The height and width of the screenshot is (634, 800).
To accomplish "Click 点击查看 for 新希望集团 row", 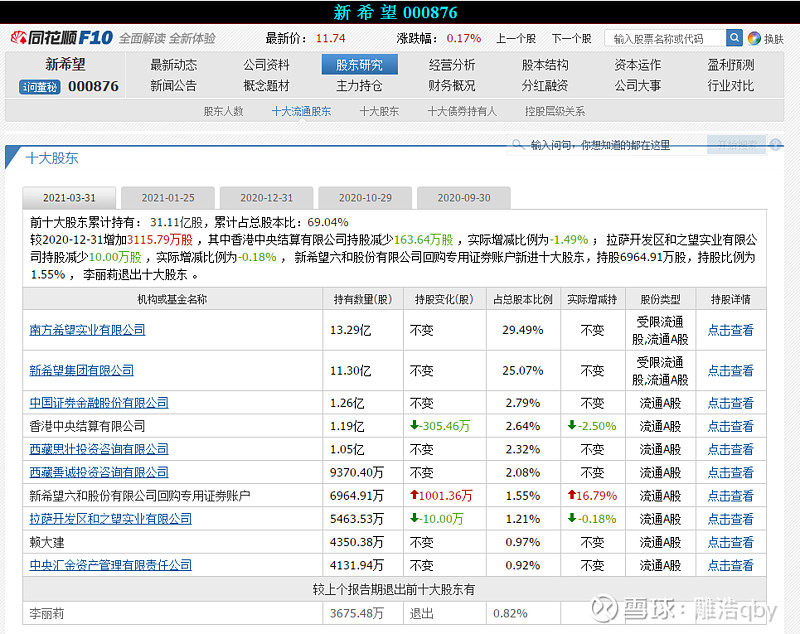I will pos(731,370).
